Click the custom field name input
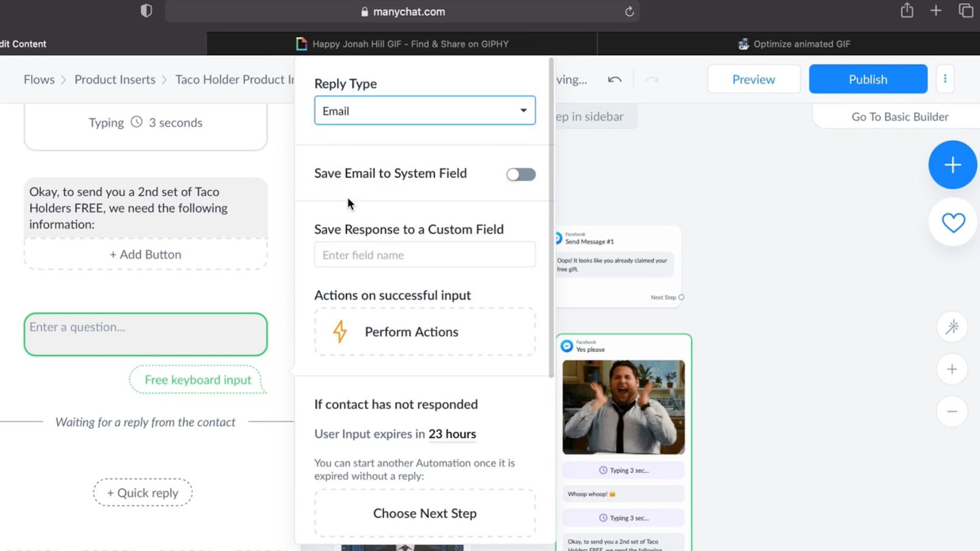 [x=425, y=255]
